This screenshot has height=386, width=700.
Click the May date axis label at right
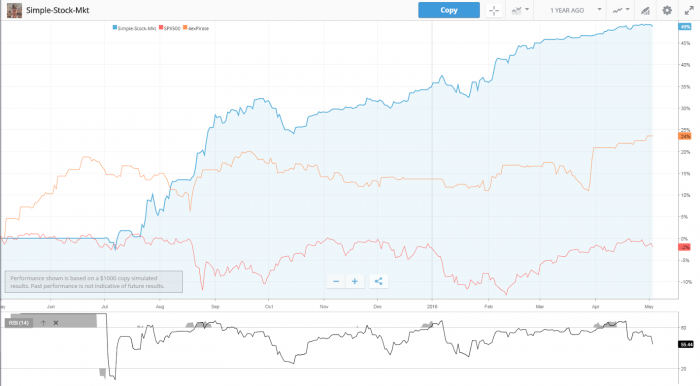[649, 307]
